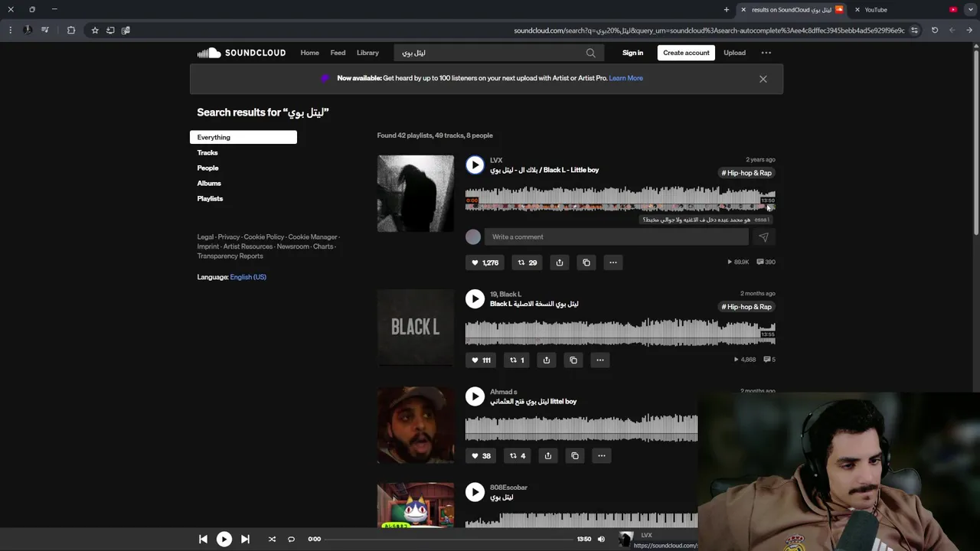Open the Artist Resources footer link
The image size is (980, 551).
(x=247, y=246)
